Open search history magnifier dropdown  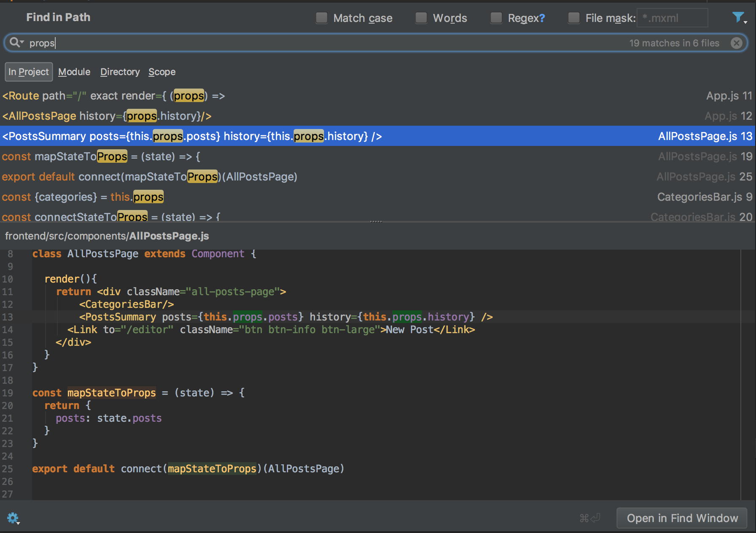16,43
